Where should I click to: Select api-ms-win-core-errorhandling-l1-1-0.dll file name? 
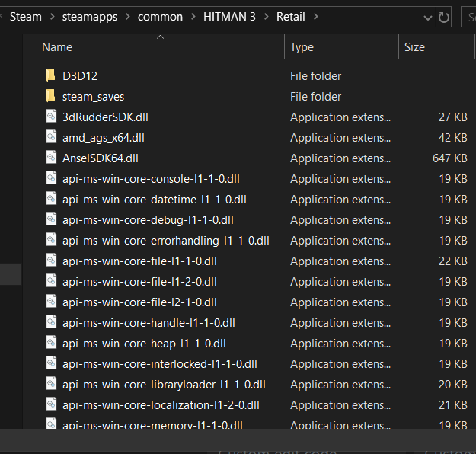[x=166, y=241]
